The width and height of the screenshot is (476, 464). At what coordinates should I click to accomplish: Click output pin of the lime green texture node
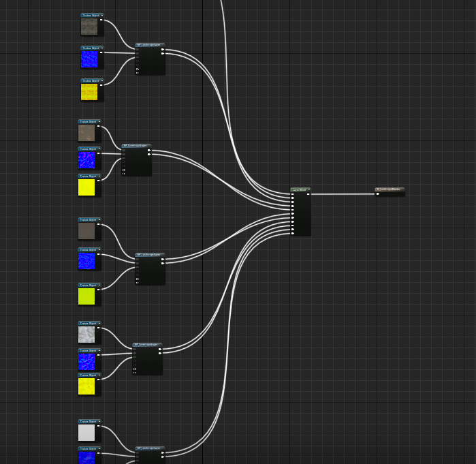(98, 290)
